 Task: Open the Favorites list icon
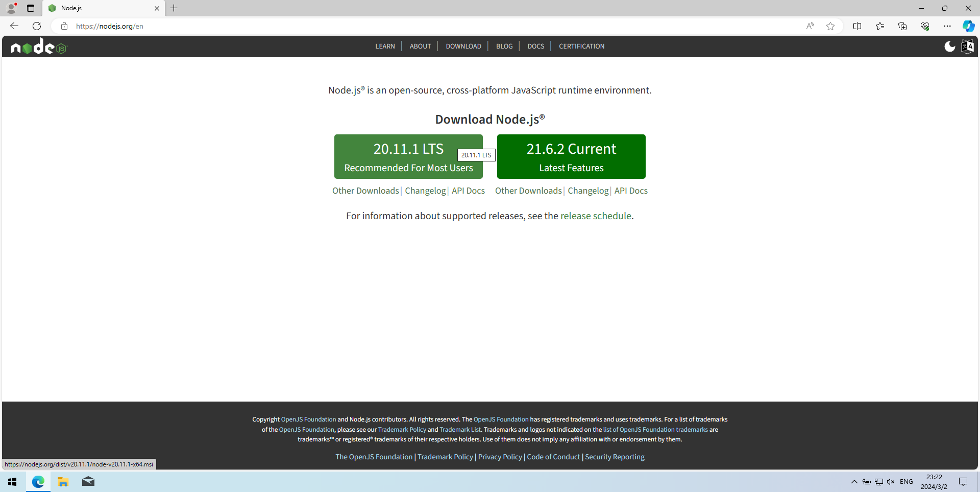880,26
